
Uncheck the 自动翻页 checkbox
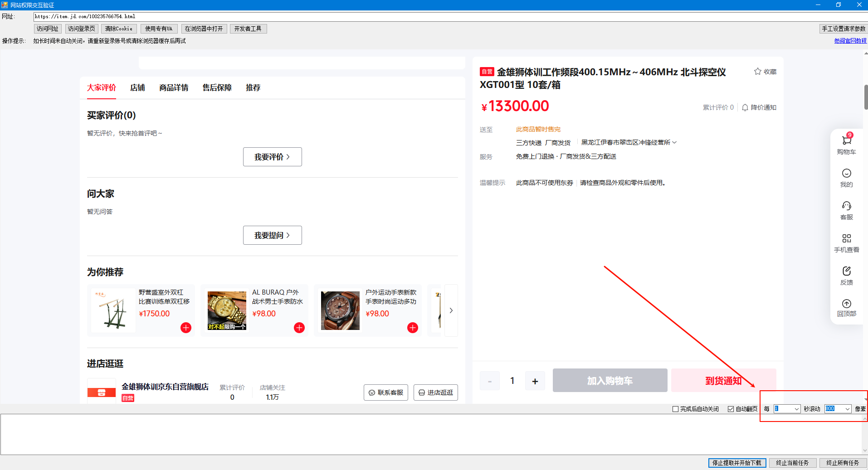(731, 409)
